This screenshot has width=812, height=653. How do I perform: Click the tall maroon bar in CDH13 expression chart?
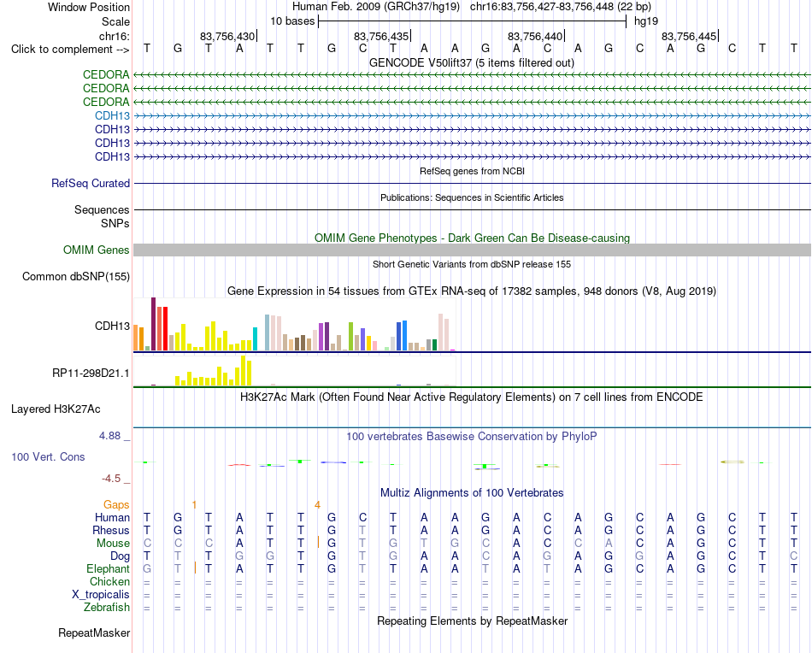(153, 324)
